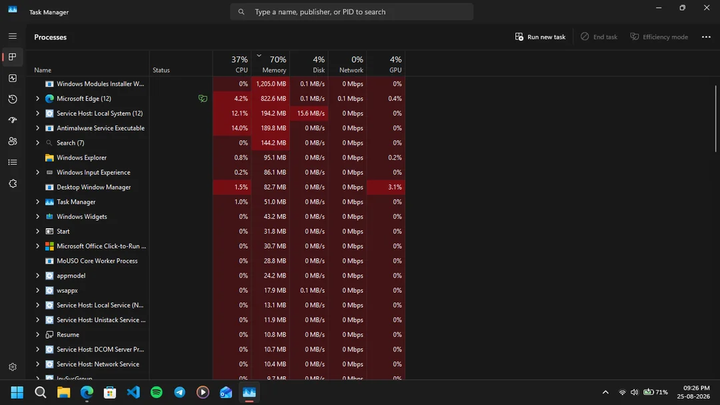Expand the Search (7) process group
The image size is (720, 405).
tap(38, 143)
